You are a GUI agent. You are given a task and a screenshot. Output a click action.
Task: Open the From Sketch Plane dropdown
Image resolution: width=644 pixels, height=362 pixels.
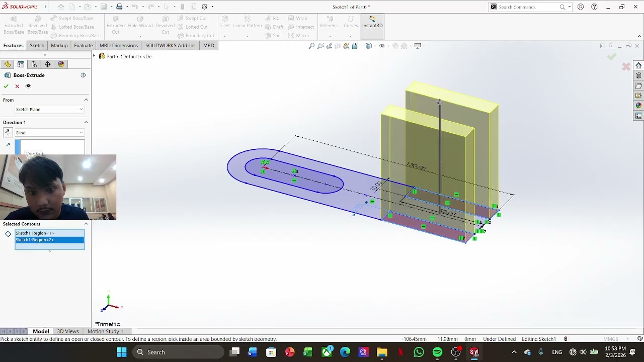tap(49, 110)
